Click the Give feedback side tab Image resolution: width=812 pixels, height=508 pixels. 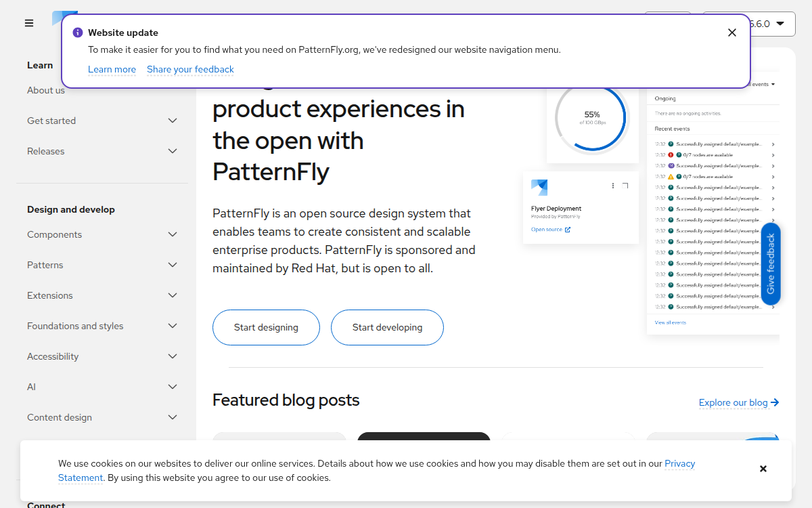(x=771, y=264)
